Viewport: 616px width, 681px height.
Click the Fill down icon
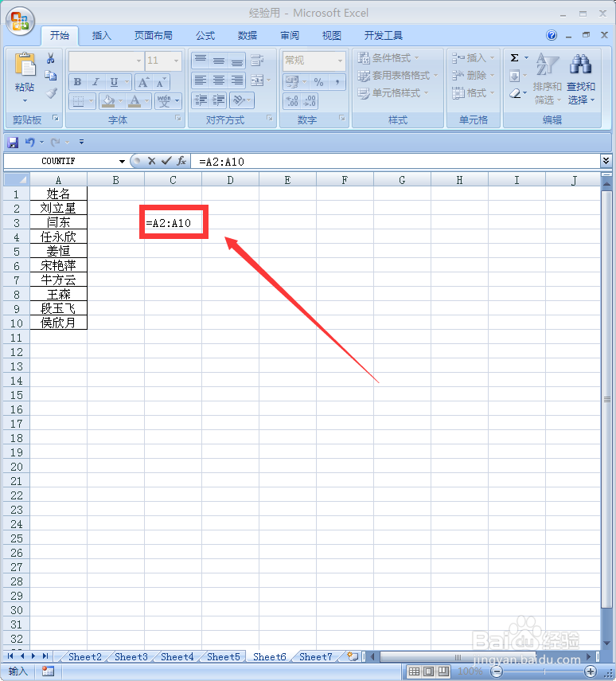click(x=514, y=76)
